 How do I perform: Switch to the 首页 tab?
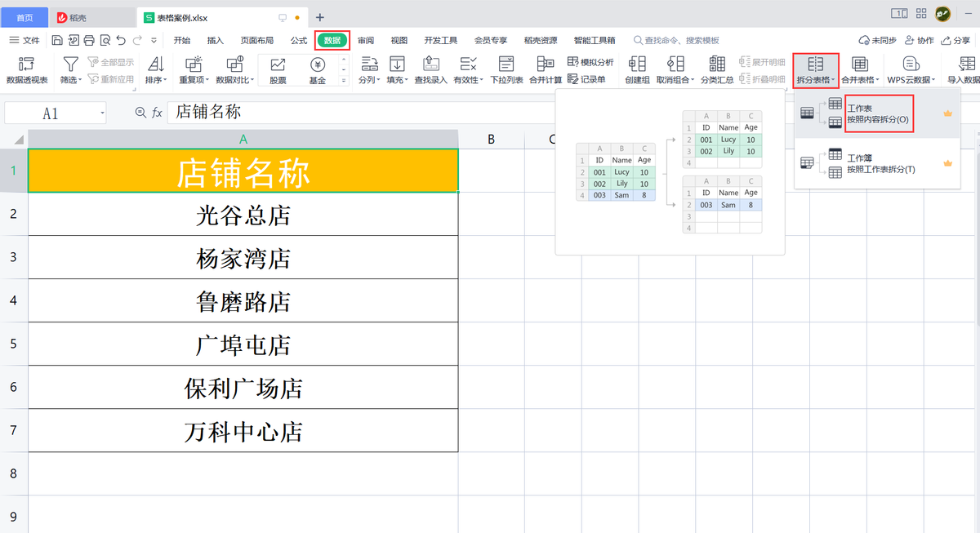[24, 17]
